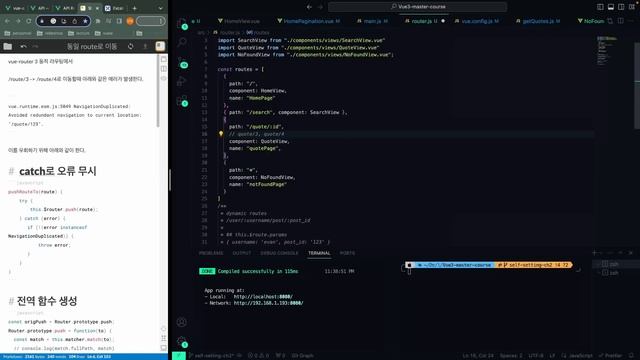This screenshot has width=640, height=360.
Task: Click the remote window indicator in status bar
Action: 178,356
